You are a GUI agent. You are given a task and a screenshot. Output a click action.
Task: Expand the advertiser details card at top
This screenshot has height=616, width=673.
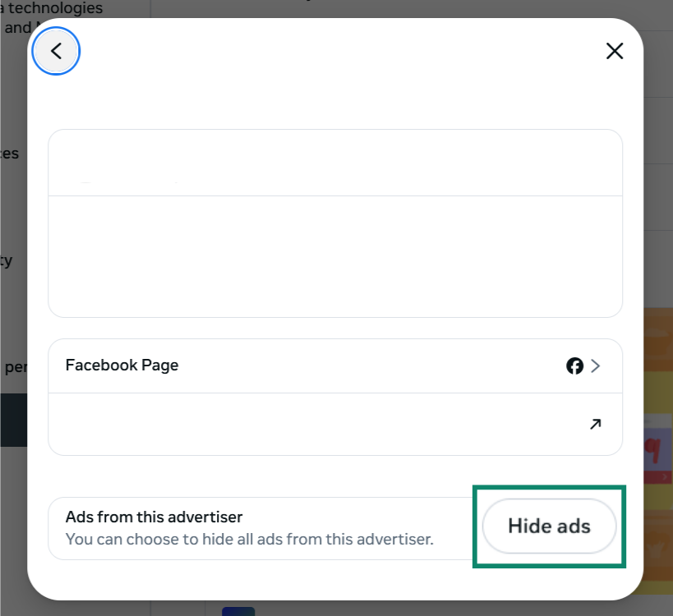[x=335, y=222]
